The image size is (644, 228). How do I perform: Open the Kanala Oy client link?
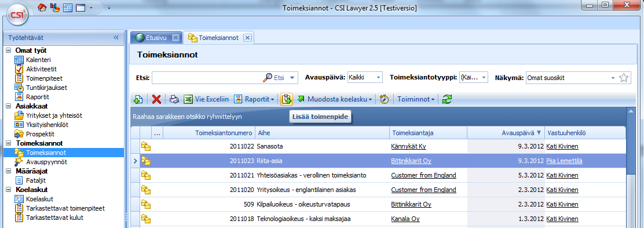point(405,219)
